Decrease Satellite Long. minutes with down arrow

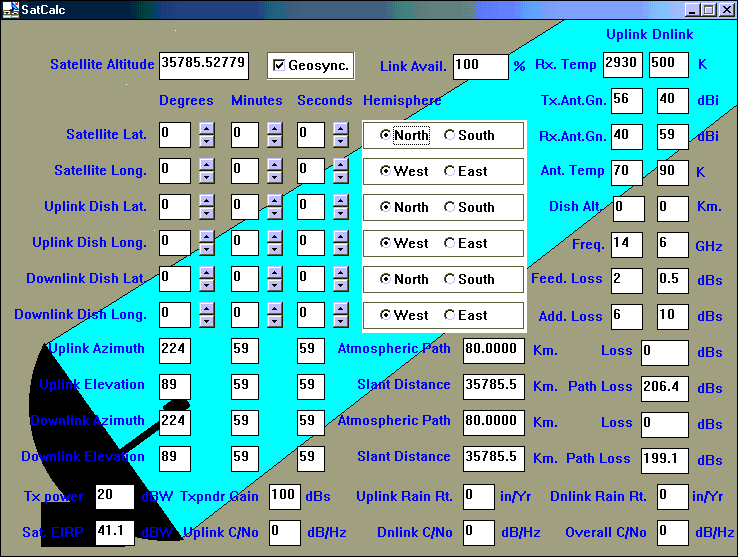[274, 177]
